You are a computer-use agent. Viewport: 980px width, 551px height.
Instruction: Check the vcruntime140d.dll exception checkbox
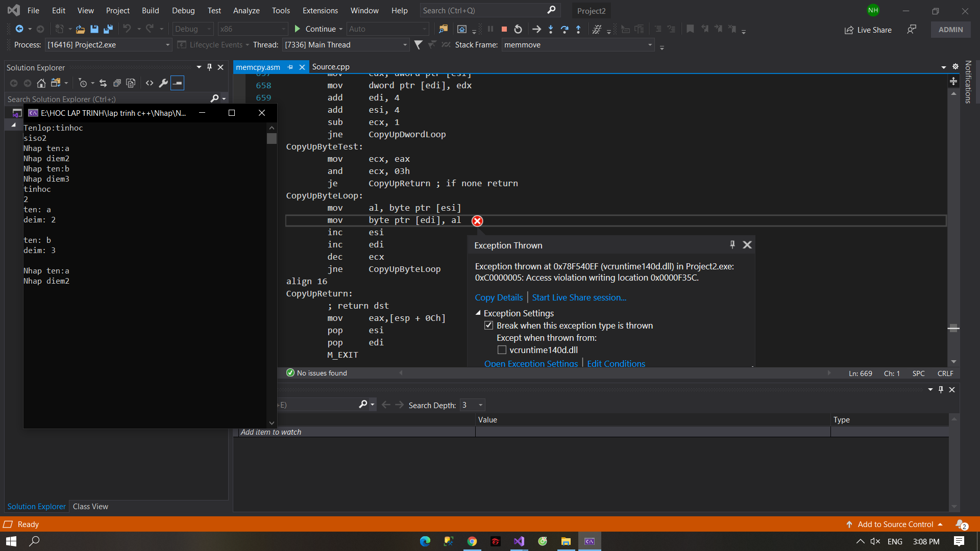[x=502, y=350]
